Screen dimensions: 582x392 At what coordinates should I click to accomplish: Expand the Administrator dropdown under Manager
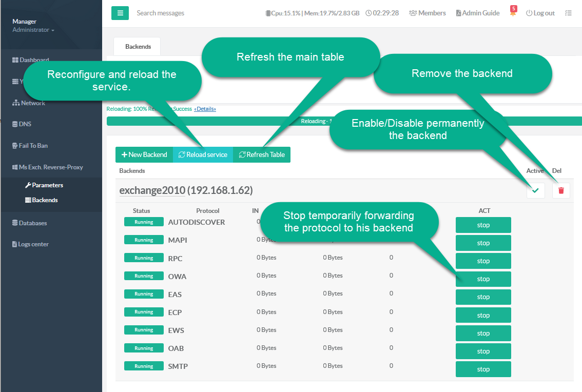click(33, 30)
